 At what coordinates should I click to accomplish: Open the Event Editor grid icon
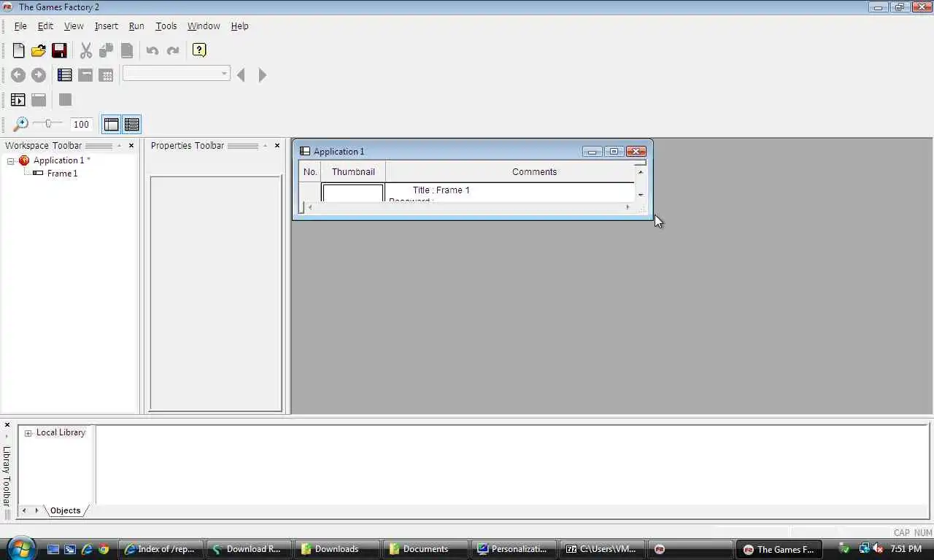(106, 75)
